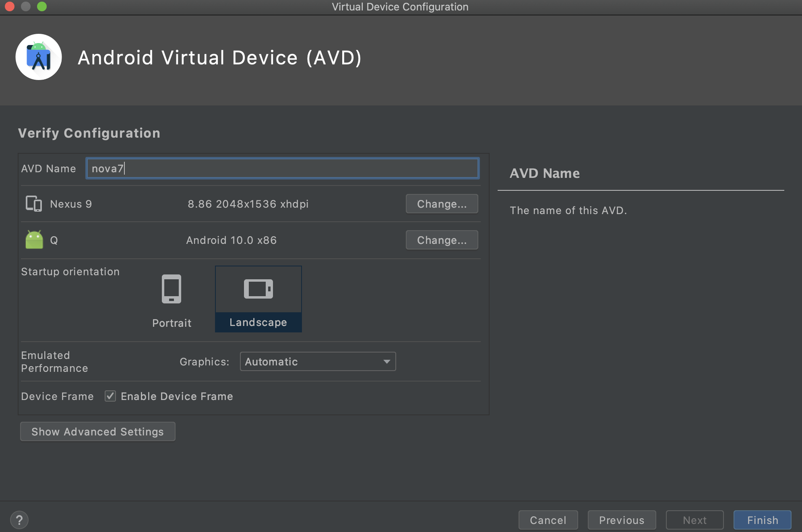Open the Graphics Automatic dropdown
This screenshot has width=802, height=532.
[x=318, y=361]
